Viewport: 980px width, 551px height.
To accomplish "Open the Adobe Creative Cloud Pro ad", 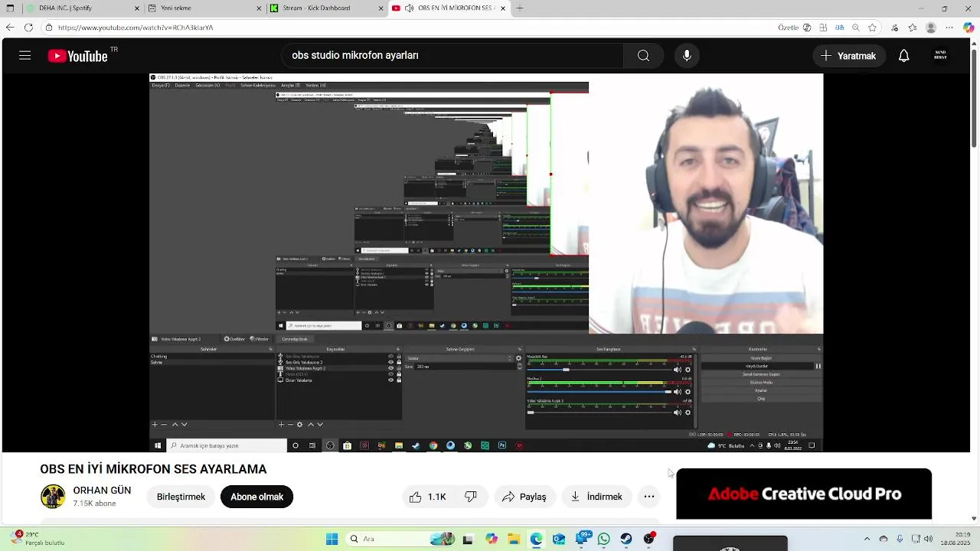I will point(804,494).
